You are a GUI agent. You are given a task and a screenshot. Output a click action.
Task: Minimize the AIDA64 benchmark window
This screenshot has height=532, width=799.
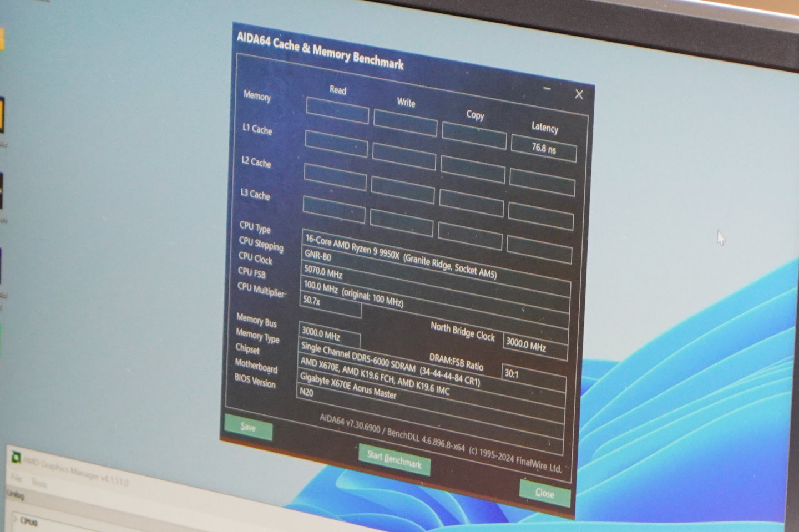(547, 89)
